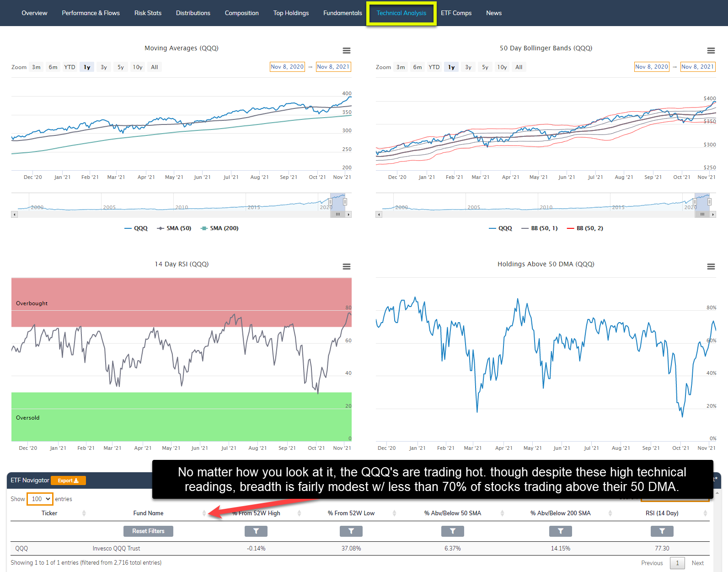Open the Composition tab
The width and height of the screenshot is (728, 572).
pyautogui.click(x=242, y=13)
